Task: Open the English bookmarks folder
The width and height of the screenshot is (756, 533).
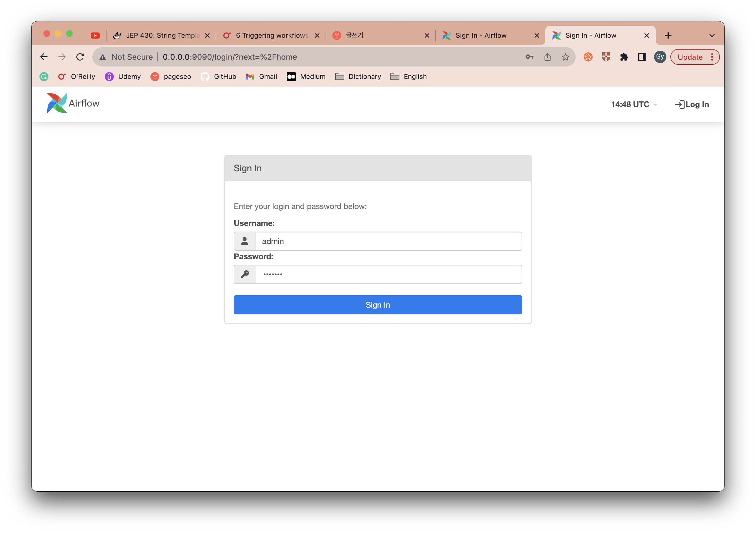Action: click(408, 76)
